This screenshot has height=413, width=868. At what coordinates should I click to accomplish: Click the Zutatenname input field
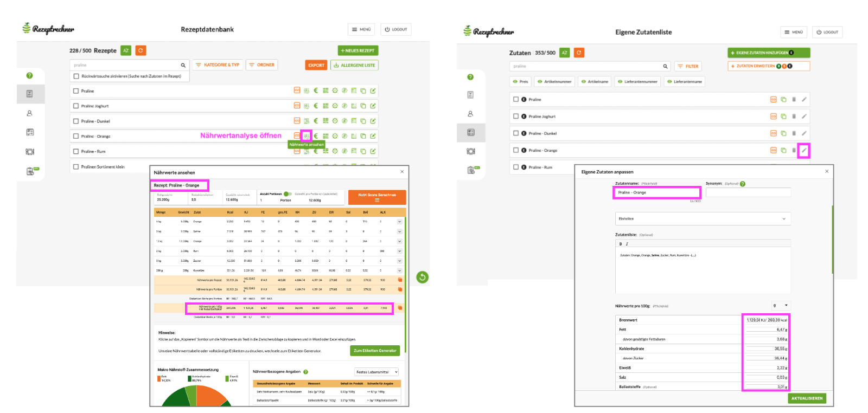pos(656,192)
